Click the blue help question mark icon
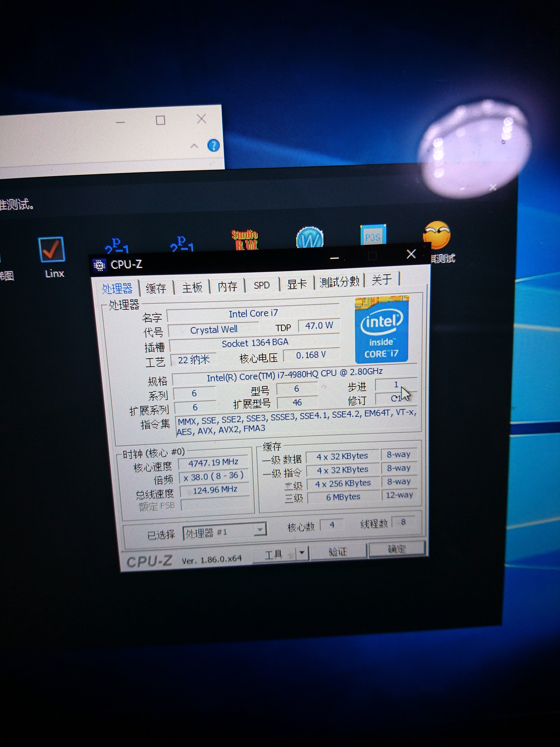Screen dimensions: 560x747 213,146
